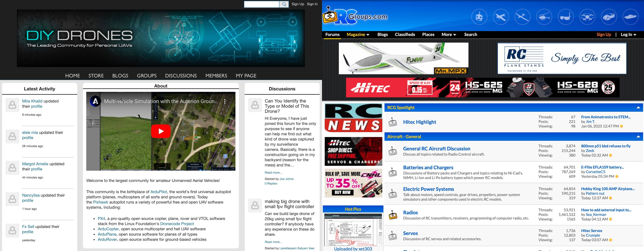Click the Radios forum yellow robot icon
The image size is (644, 251).
(393, 215)
